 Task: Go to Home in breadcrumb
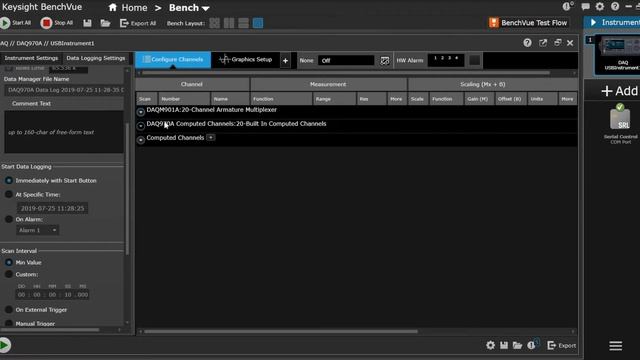pos(128,7)
